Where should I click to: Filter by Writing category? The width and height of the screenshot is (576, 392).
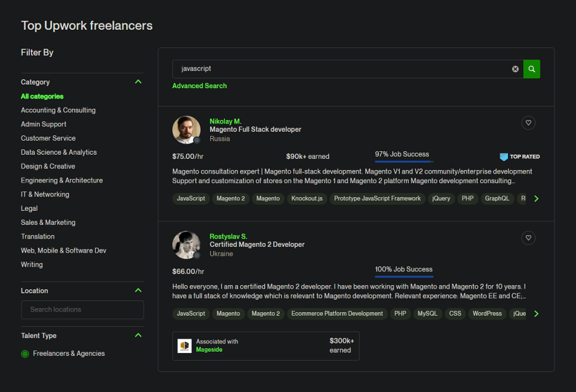point(32,264)
